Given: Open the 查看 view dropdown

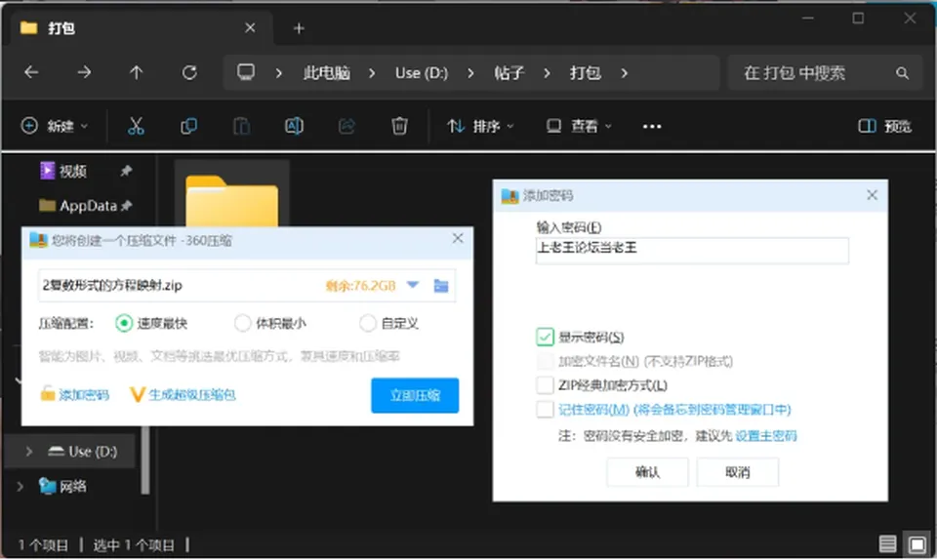Looking at the screenshot, I should click(579, 126).
